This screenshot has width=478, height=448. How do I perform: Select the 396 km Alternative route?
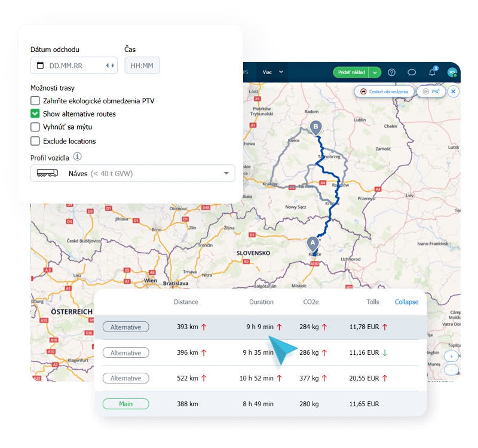[x=261, y=352]
